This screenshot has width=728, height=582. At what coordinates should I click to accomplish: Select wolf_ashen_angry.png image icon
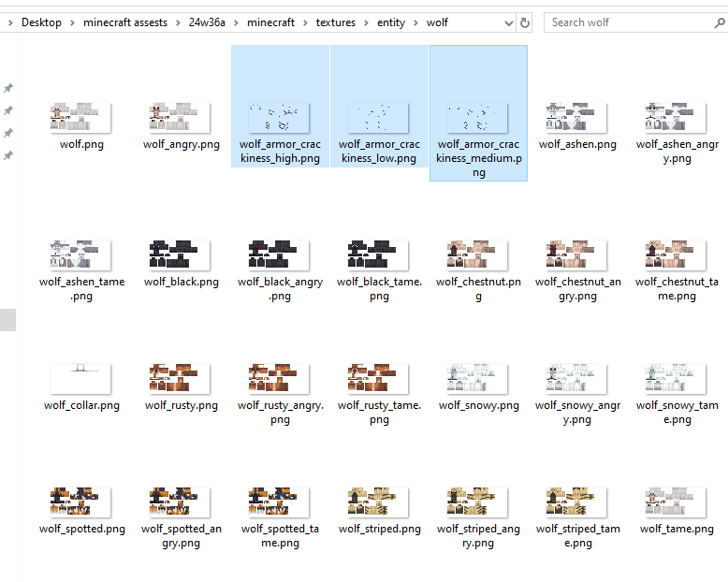click(x=676, y=117)
